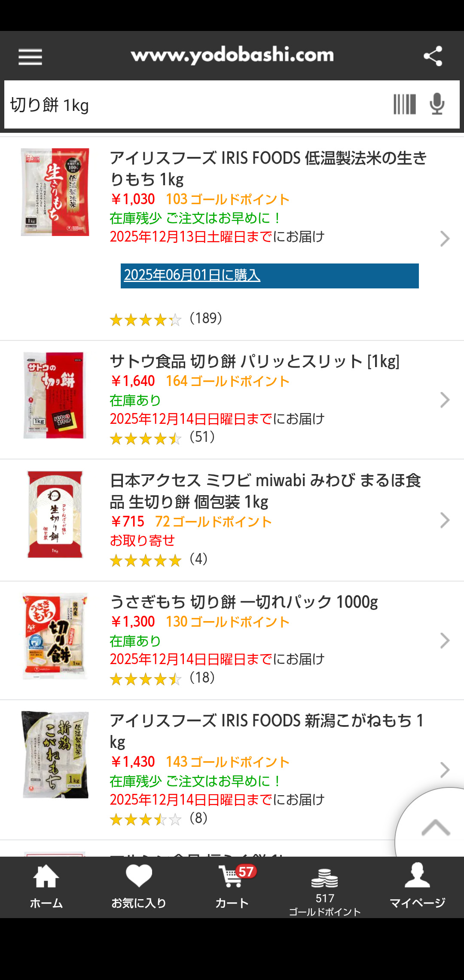Open the 新潟こがねもち product title
Screen dimensions: 464x980
266,731
